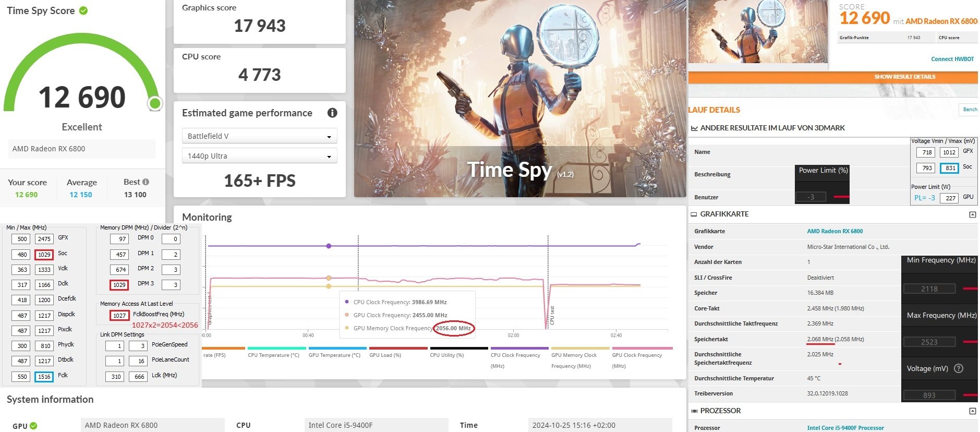This screenshot has width=980, height=432.
Task: Open the Estimated game performance info icon
Action: click(332, 113)
